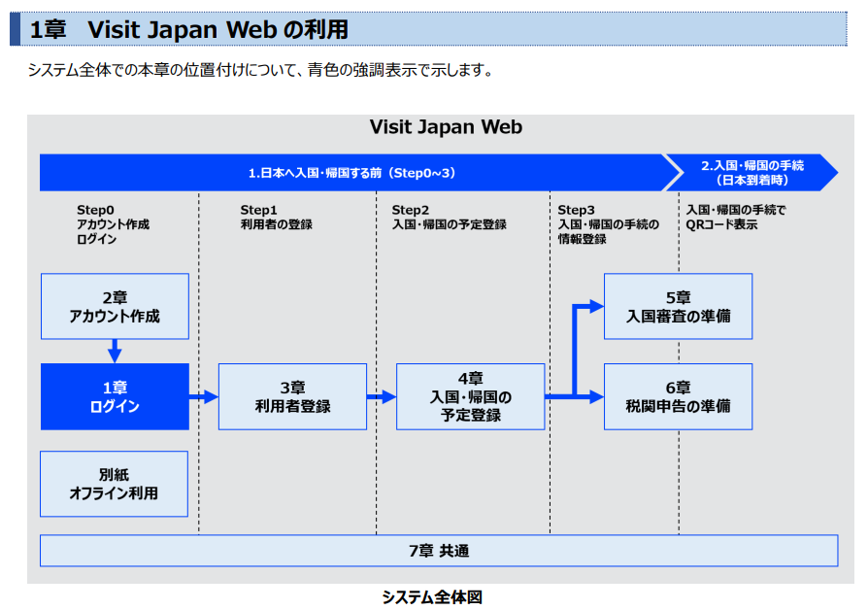Click the システム全体での本章の位置付け intro sentence
The image size is (868, 610).
click(x=260, y=70)
